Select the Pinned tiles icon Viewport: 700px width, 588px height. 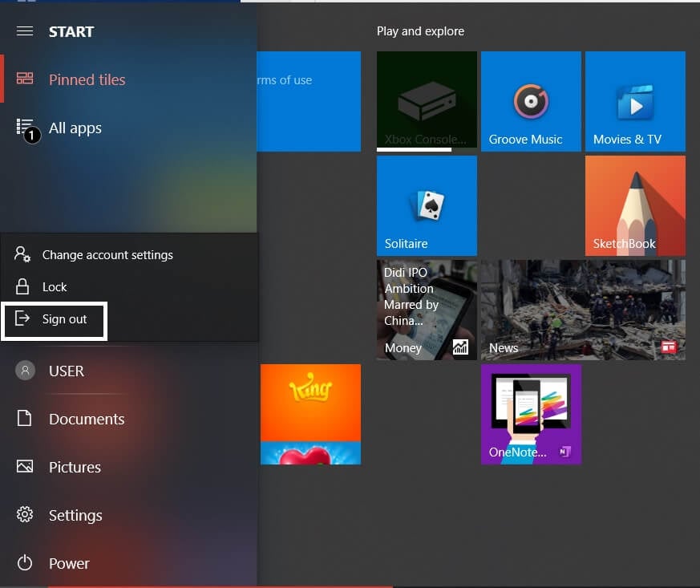25,79
